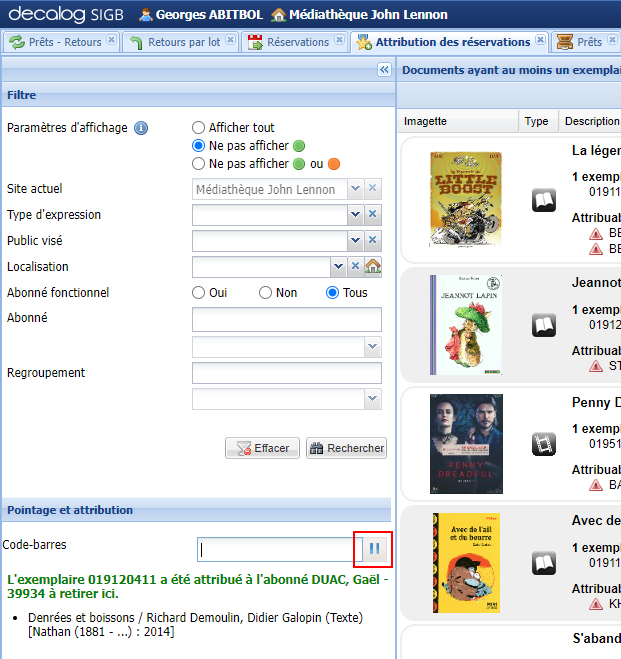Click the Denrées et boissons document entry

pos(195,625)
